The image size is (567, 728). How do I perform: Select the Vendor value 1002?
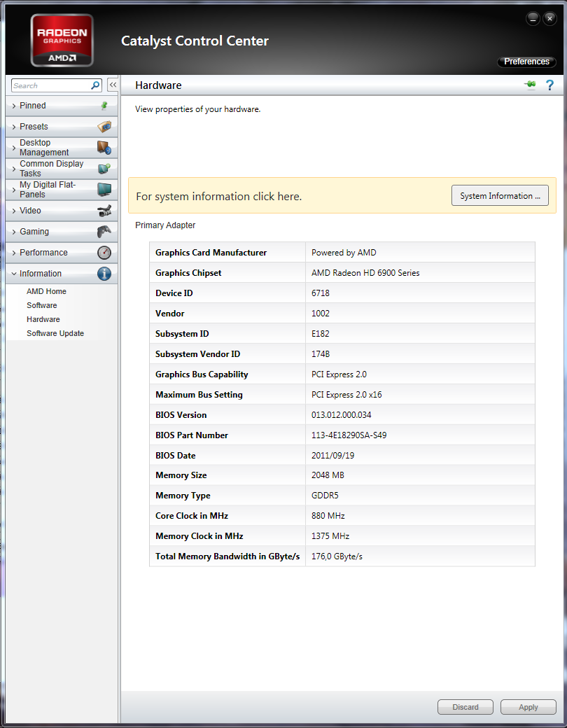321,314
